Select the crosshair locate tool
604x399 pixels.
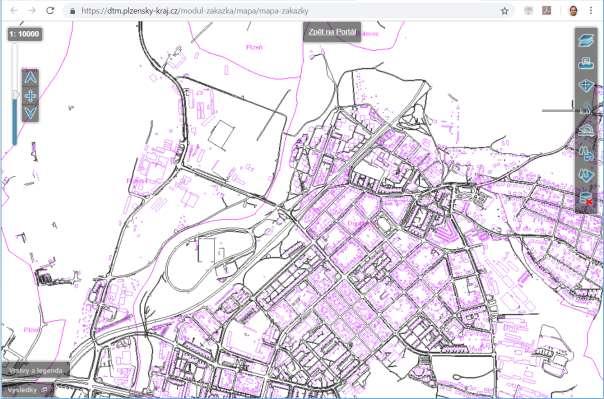point(586,86)
